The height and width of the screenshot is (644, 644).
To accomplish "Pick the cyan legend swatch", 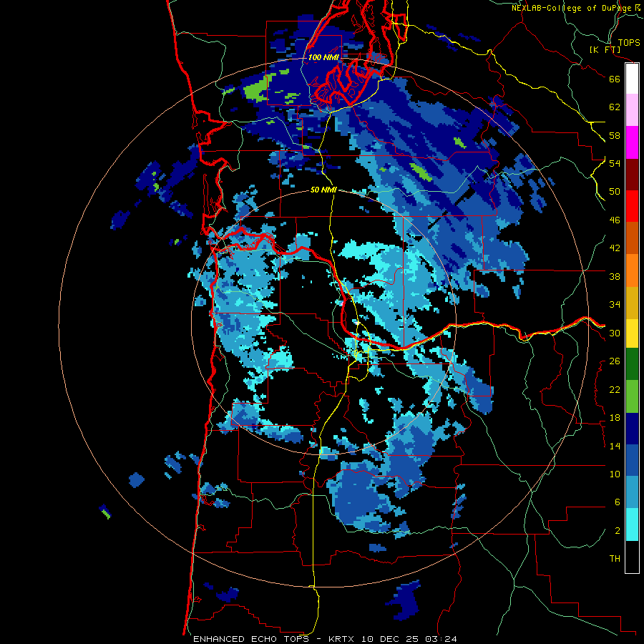I will pyautogui.click(x=632, y=525).
